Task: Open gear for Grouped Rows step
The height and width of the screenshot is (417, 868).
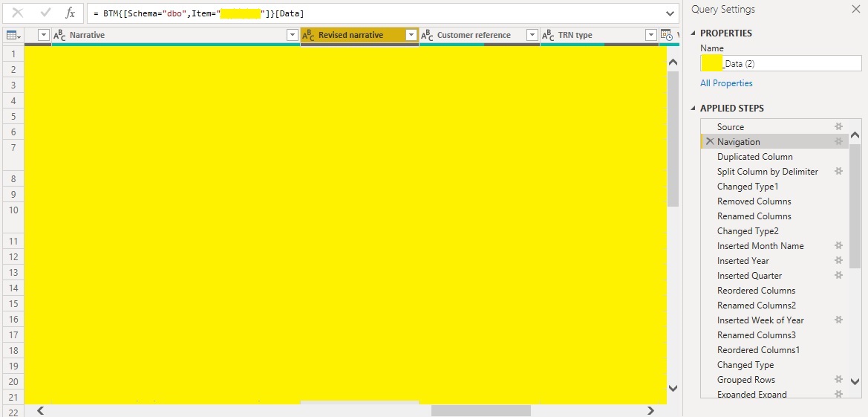Action: (838, 379)
